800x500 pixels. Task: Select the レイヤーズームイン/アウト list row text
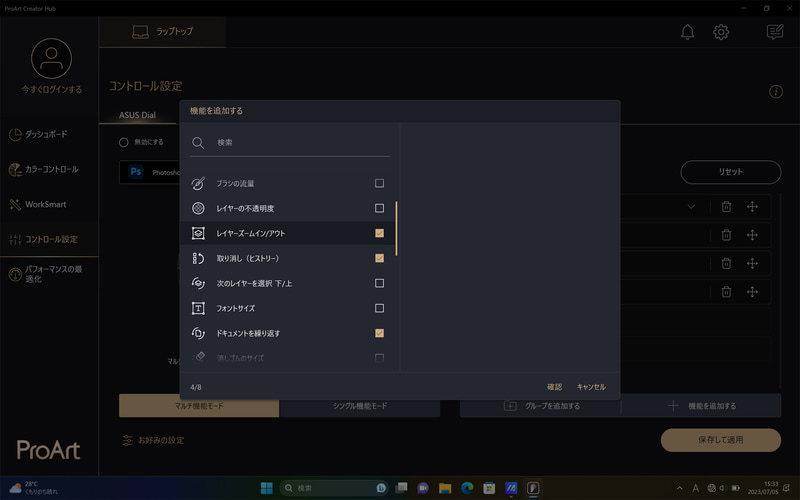tap(251, 233)
